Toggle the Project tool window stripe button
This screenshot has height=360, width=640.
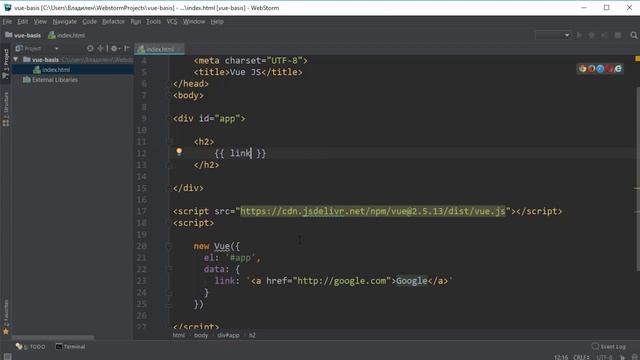(6, 64)
